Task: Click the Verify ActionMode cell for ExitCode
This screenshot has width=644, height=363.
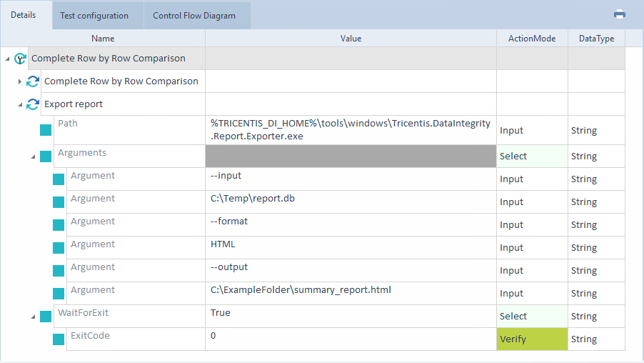Action: (x=532, y=339)
